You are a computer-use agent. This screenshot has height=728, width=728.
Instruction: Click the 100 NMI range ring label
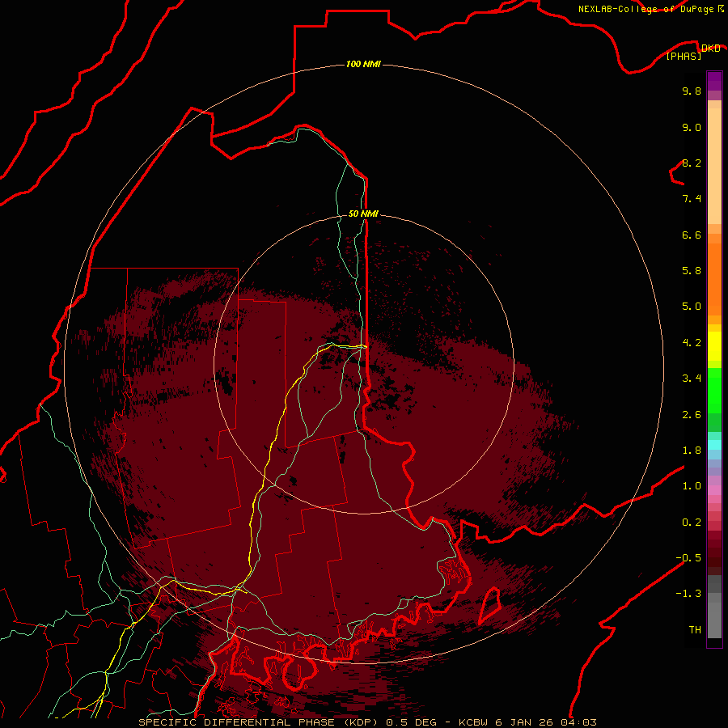(x=363, y=64)
